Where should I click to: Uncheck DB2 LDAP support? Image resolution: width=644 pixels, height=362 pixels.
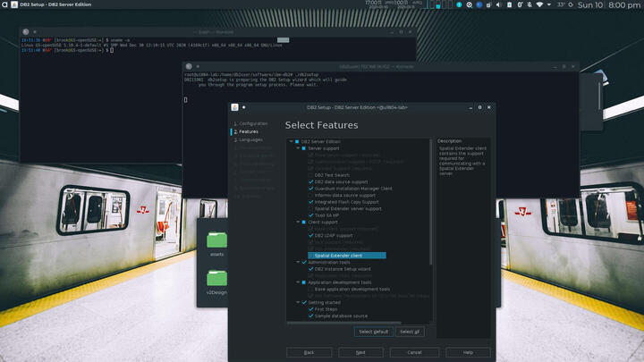point(311,236)
